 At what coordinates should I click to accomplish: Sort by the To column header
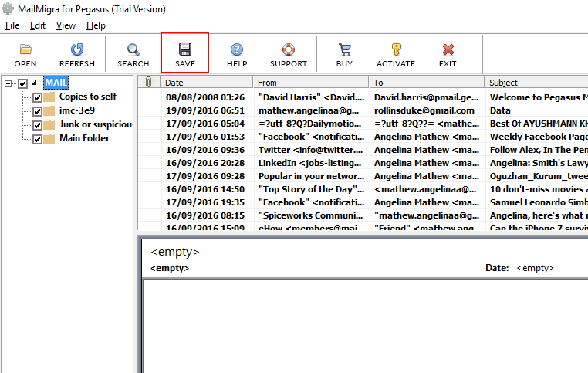pyautogui.click(x=427, y=82)
